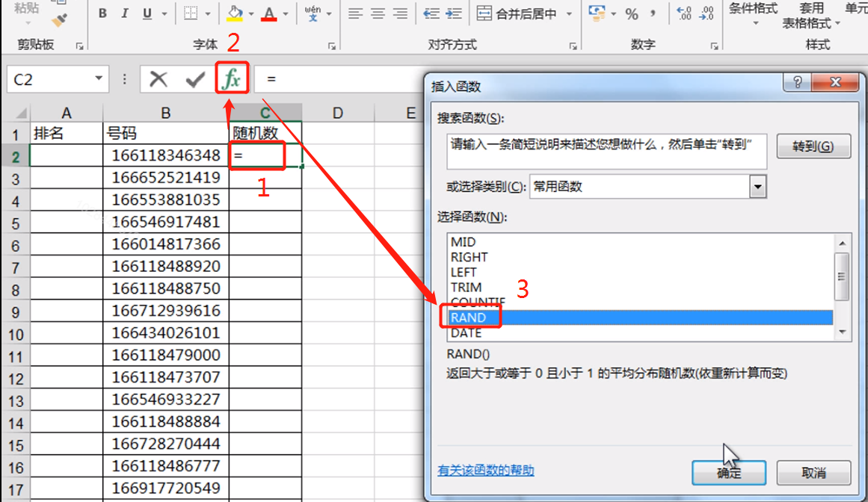Click the 转到(G) Go button
This screenshot has width=868, height=502.
click(813, 146)
